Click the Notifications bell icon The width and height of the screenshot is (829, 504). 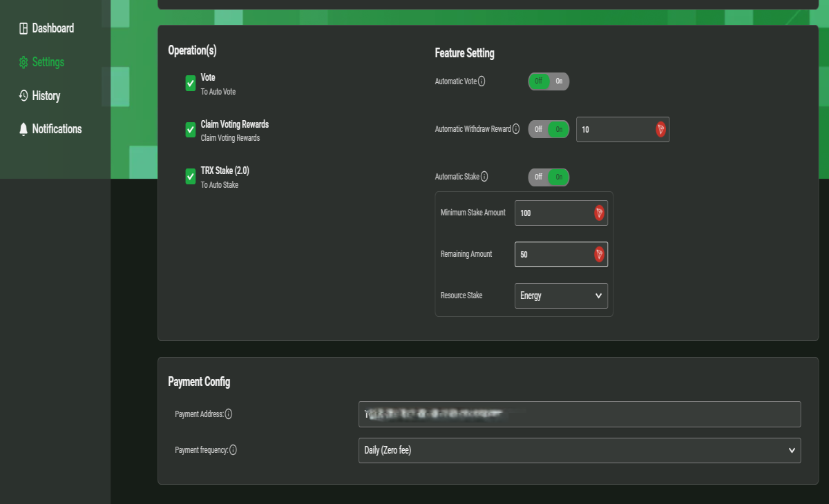coord(23,129)
